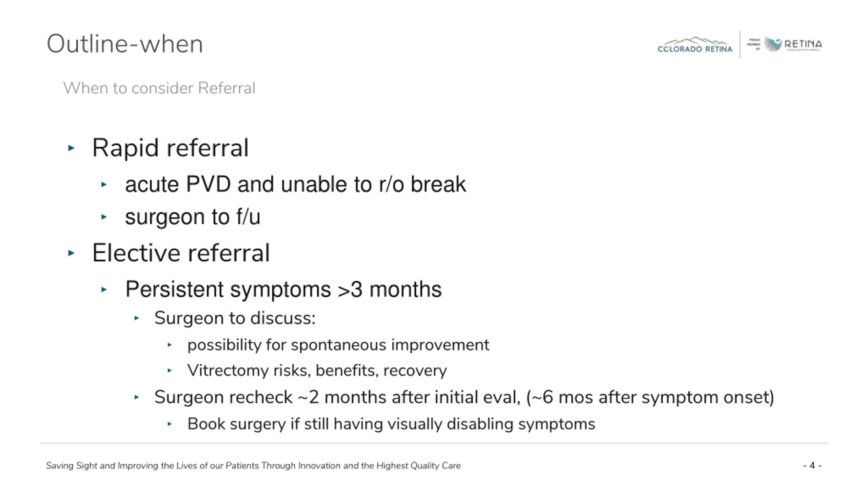This screenshot has width=868, height=488.
Task: Click the slide number 4 in footer
Action: coord(812,465)
